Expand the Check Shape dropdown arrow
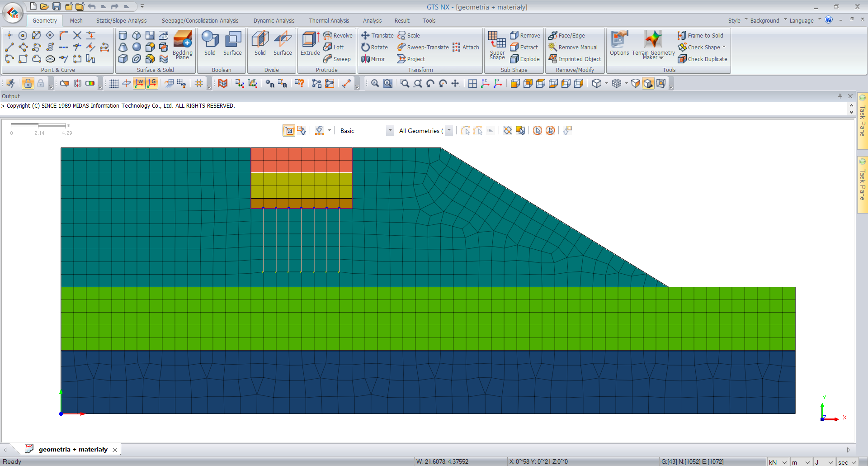Viewport: 868px width, 466px height. click(x=724, y=47)
